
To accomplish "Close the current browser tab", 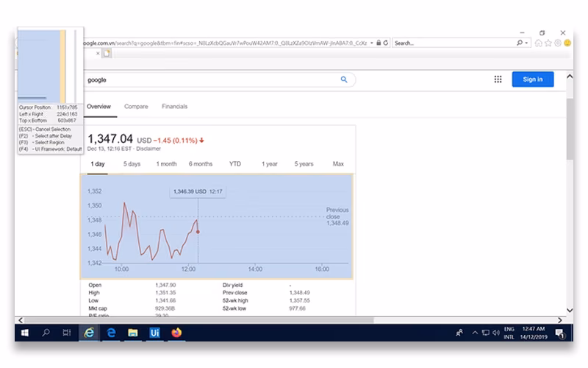I will [98, 53].
